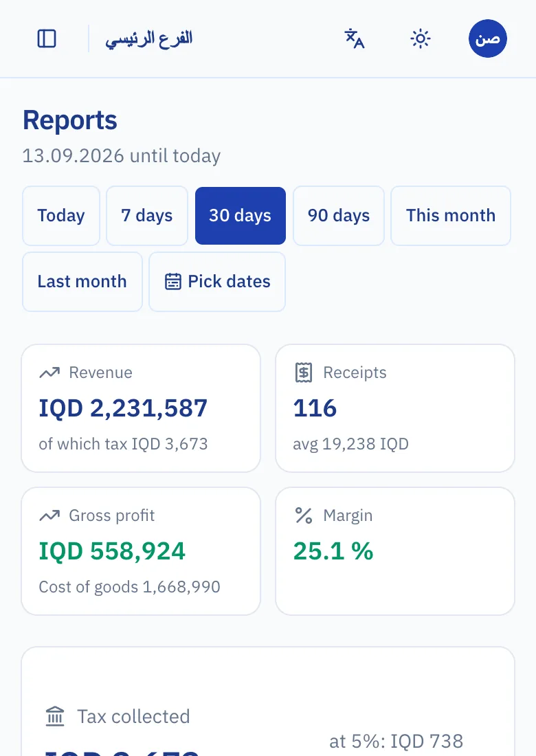Click 'Cost of goods 1,668,990' text
This screenshot has width=536, height=756.
pos(130,587)
